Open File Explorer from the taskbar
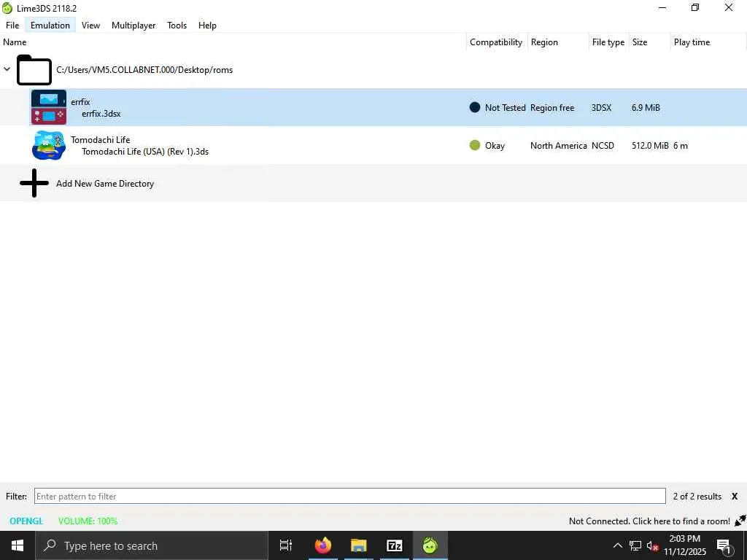 358,545
